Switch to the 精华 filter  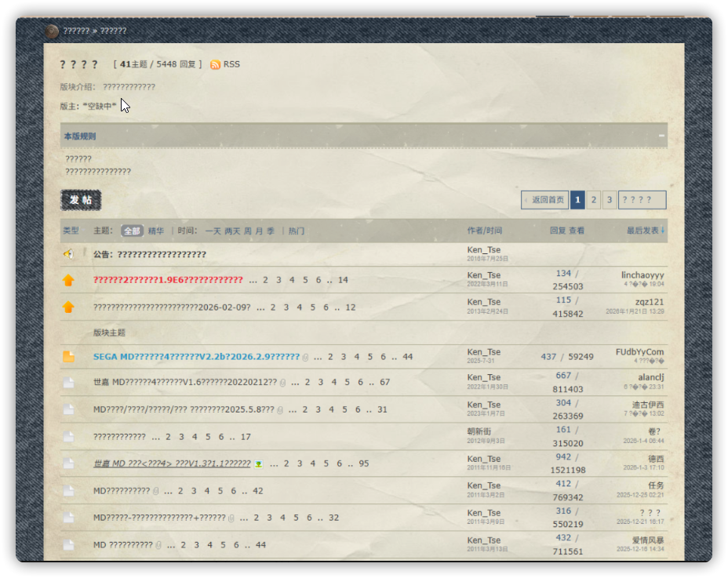point(156,231)
